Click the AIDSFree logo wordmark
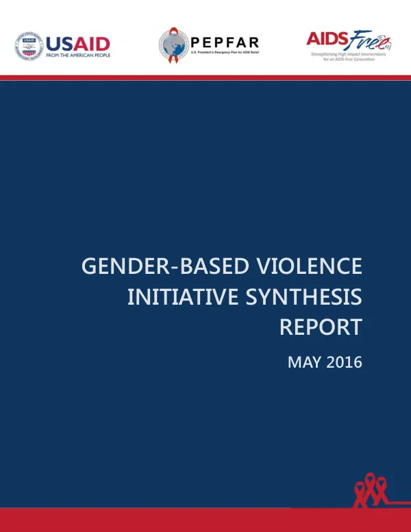Screen dimensions: 411x532 click(349, 40)
